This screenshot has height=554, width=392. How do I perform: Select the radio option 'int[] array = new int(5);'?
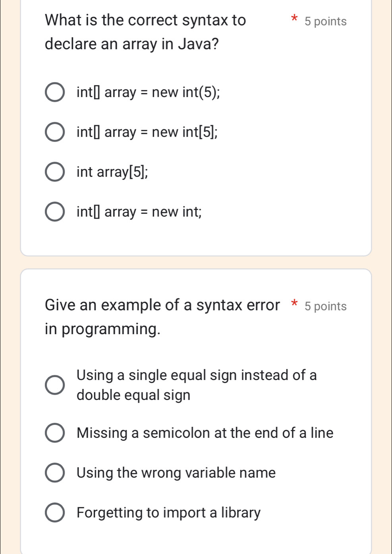(55, 92)
